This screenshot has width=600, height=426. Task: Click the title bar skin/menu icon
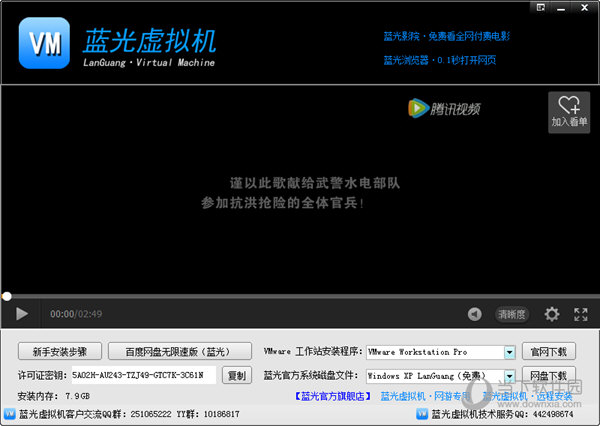[541, 8]
